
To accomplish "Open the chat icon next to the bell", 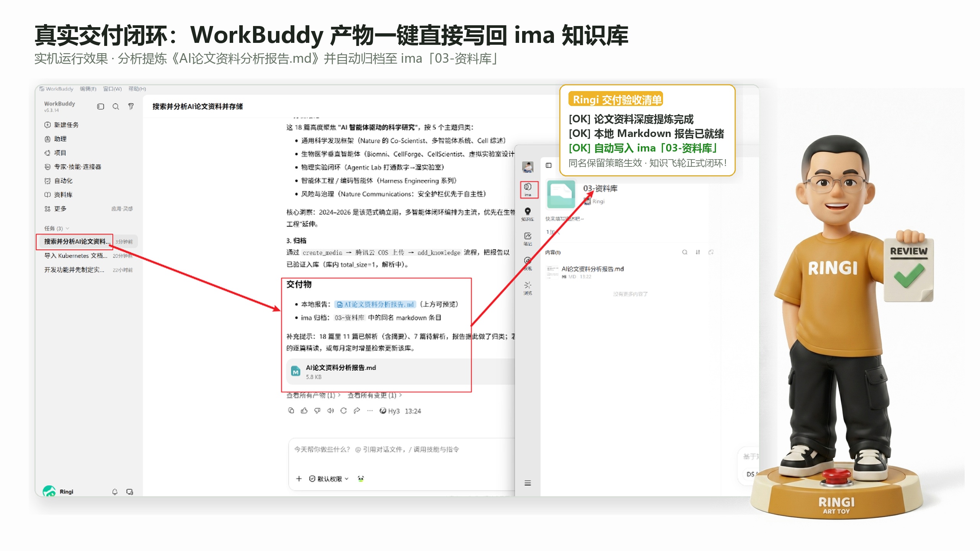I will [130, 492].
